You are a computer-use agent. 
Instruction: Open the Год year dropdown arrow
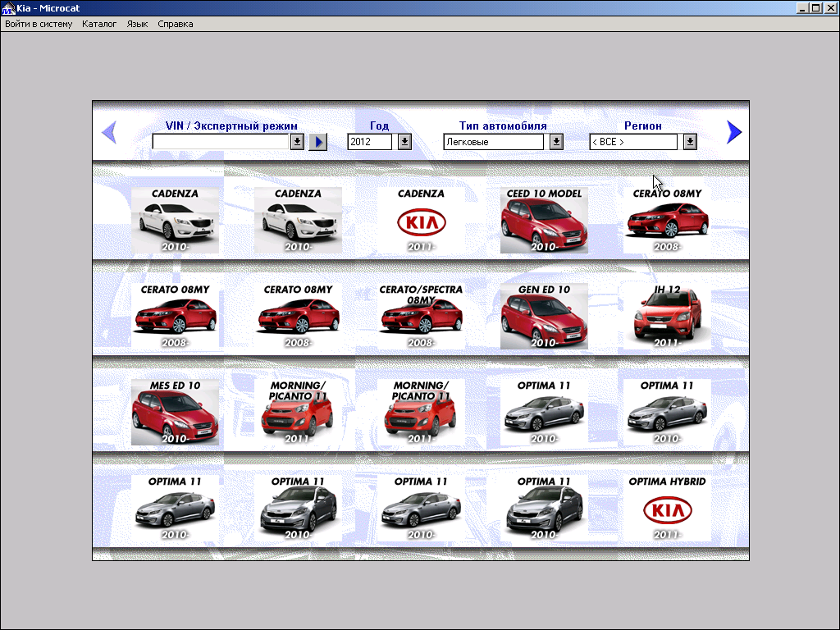[x=404, y=142]
